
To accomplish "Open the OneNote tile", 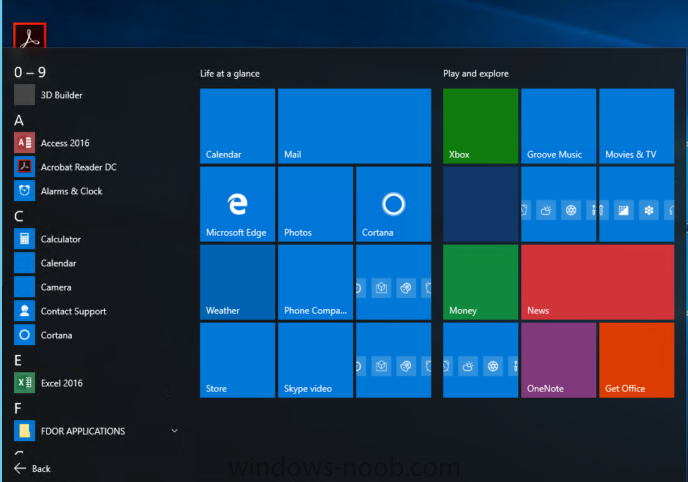I will click(x=559, y=360).
